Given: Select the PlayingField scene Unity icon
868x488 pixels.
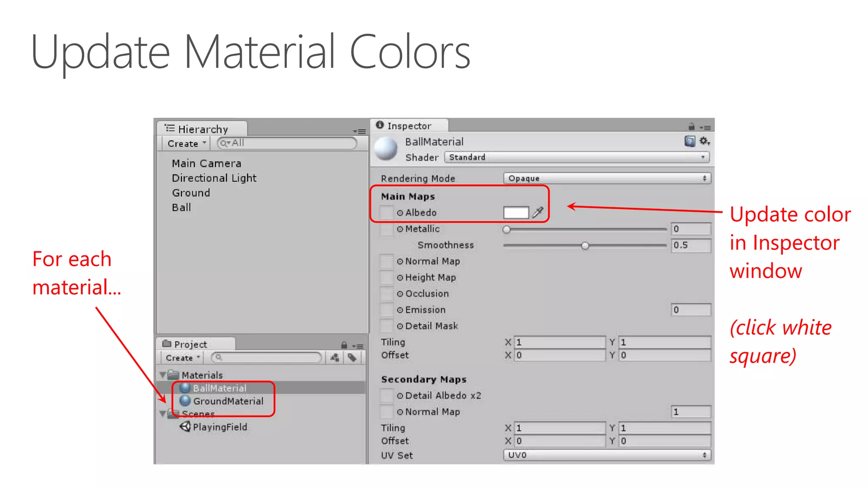Looking at the screenshot, I should point(185,427).
